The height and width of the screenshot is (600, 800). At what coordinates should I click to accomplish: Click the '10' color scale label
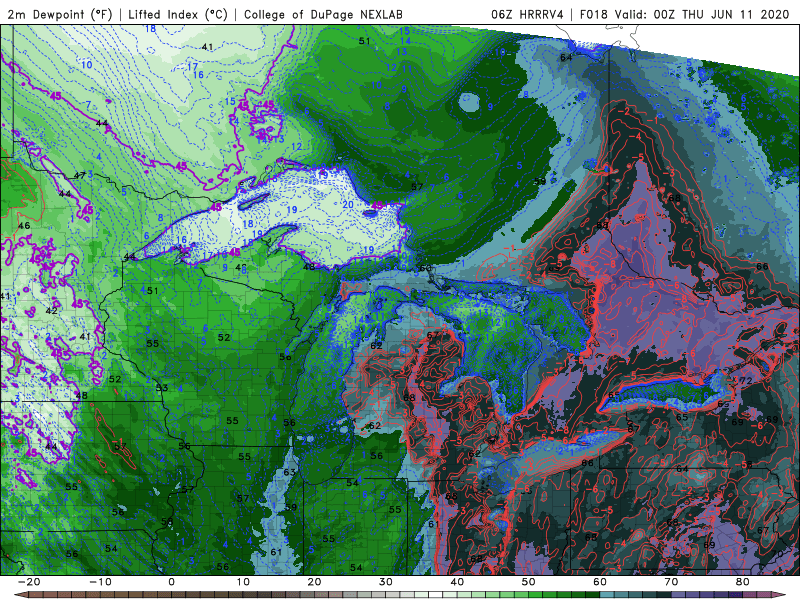(x=243, y=582)
